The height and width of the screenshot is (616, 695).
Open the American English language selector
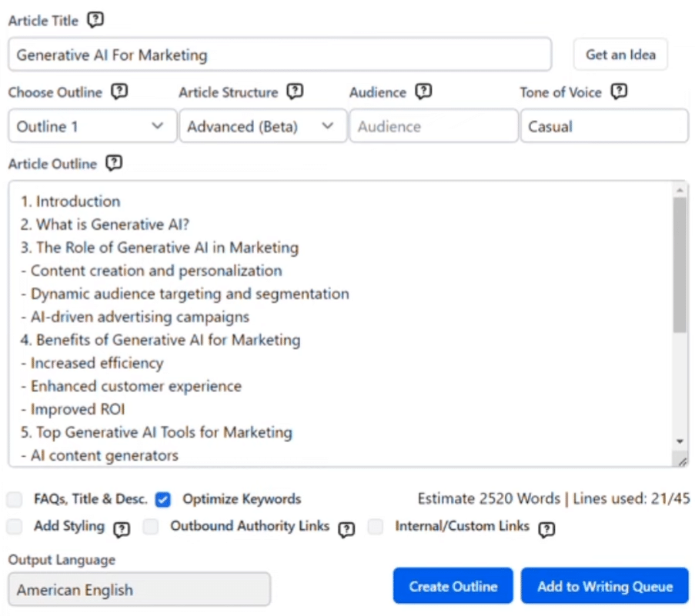coord(139,589)
